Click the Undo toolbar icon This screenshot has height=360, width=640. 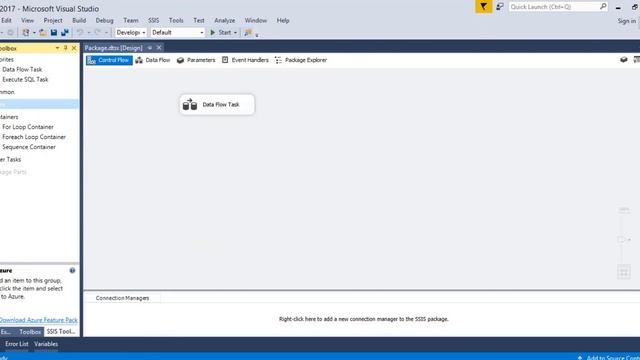coord(80,33)
